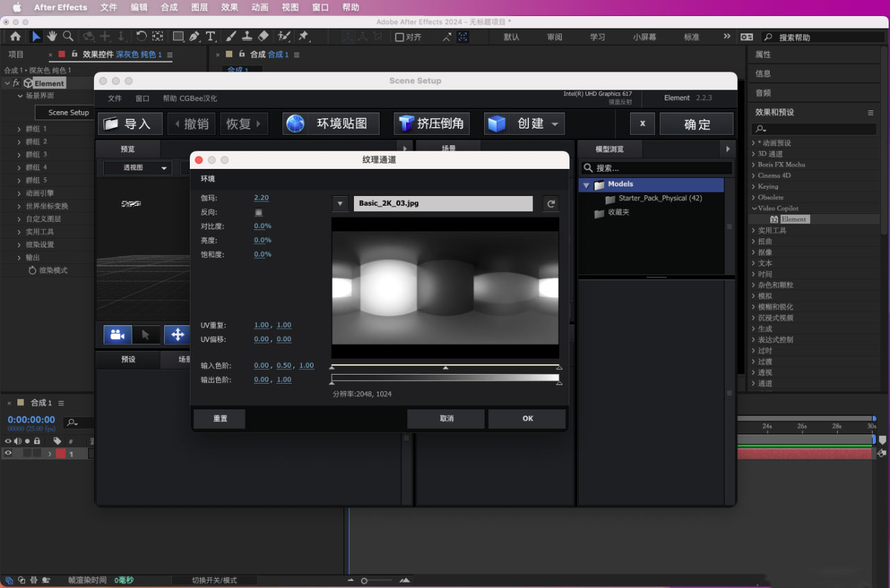This screenshot has height=588, width=890.
Task: Click the audio speaker column icon in timeline
Action: pos(17,441)
